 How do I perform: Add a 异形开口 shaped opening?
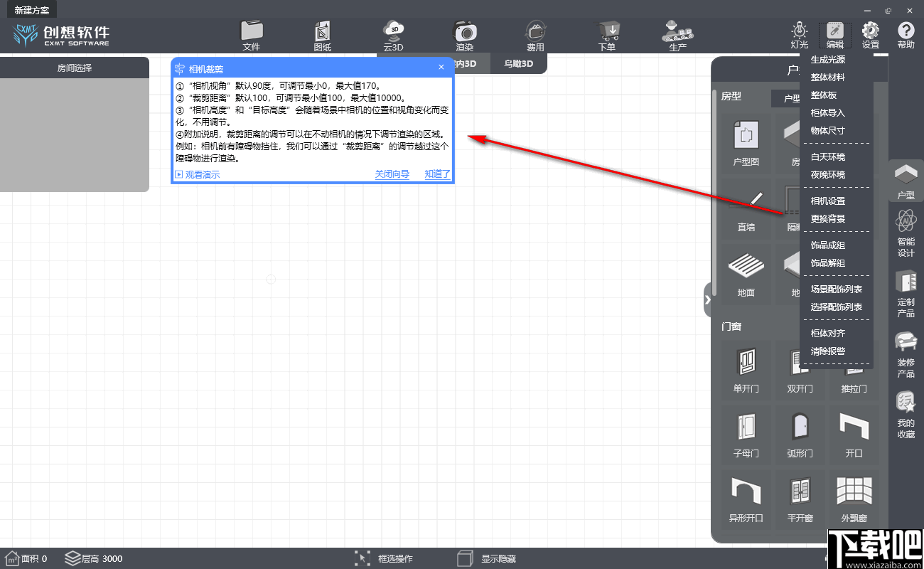click(746, 499)
